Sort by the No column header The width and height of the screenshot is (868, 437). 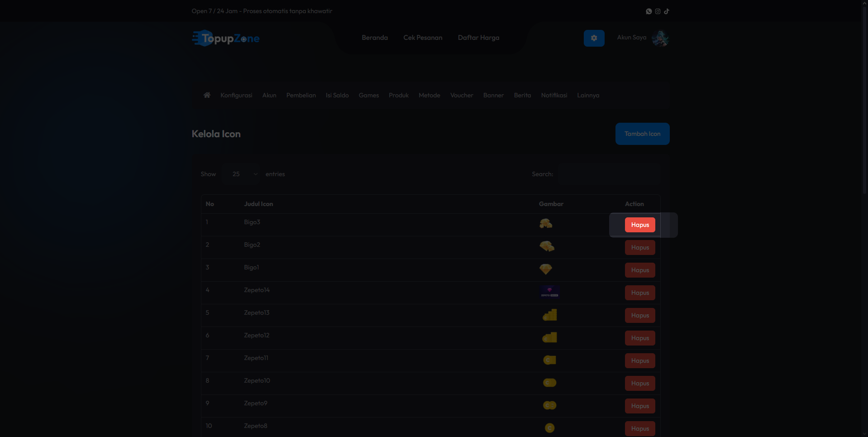pos(210,204)
